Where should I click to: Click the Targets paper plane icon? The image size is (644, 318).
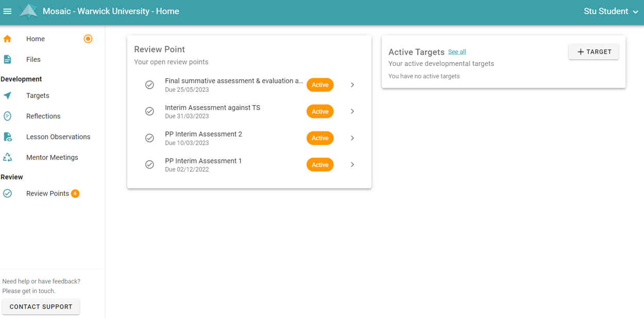coord(7,95)
